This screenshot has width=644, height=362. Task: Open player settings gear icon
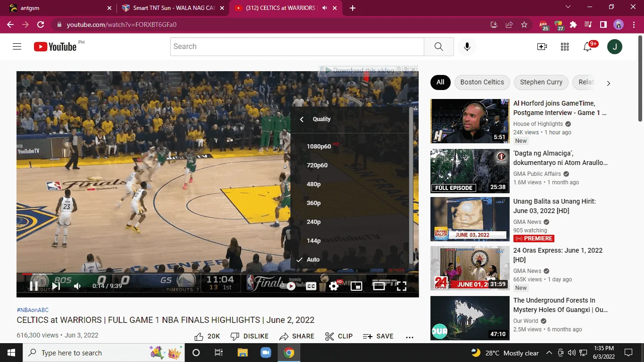pos(334,286)
